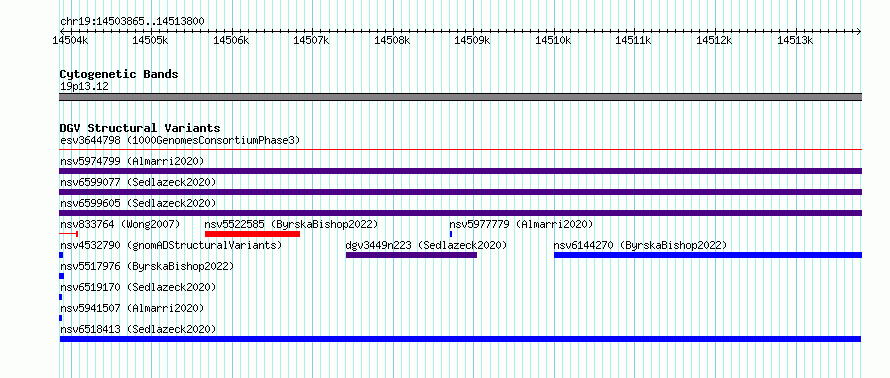This screenshot has width=890, height=378.
Task: Click the red nsv833764 variant glyph
Action: tap(69, 234)
